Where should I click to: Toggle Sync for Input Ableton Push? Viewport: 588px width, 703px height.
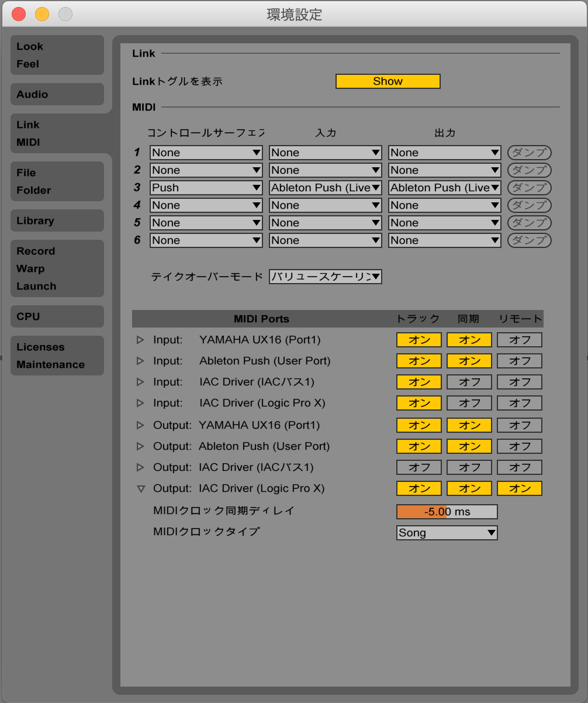pyautogui.click(x=469, y=361)
